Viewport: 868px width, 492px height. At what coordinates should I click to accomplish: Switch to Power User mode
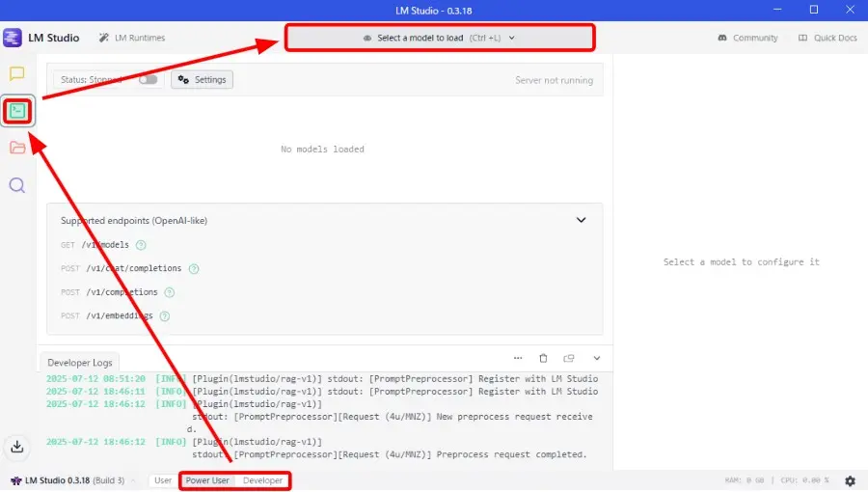tap(207, 480)
